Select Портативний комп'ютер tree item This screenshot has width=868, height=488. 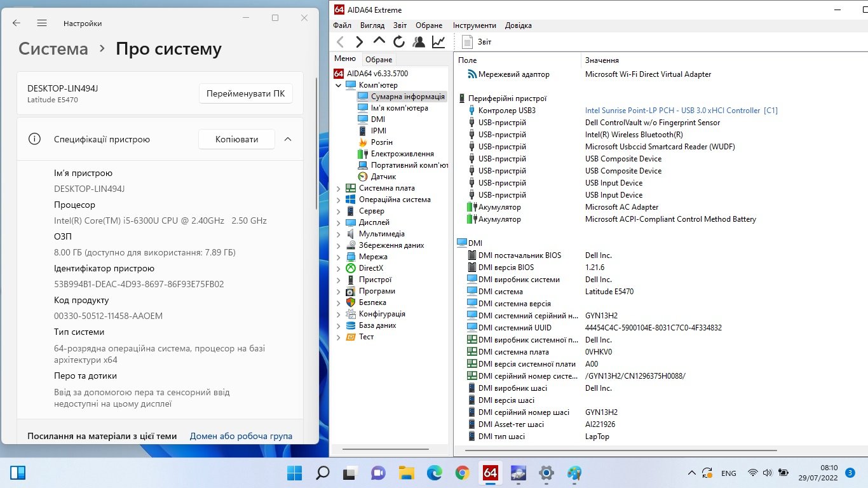pyautogui.click(x=409, y=165)
